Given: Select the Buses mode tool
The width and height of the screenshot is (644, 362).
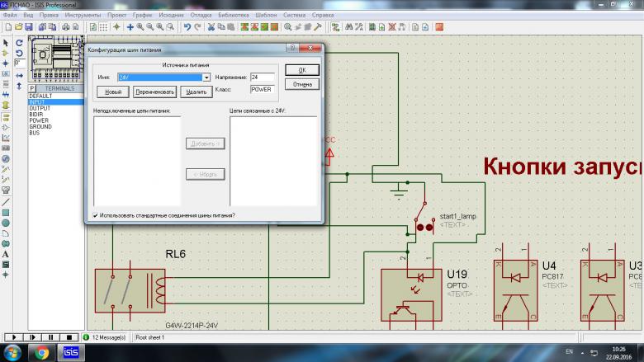Looking at the screenshot, I should (6, 95).
